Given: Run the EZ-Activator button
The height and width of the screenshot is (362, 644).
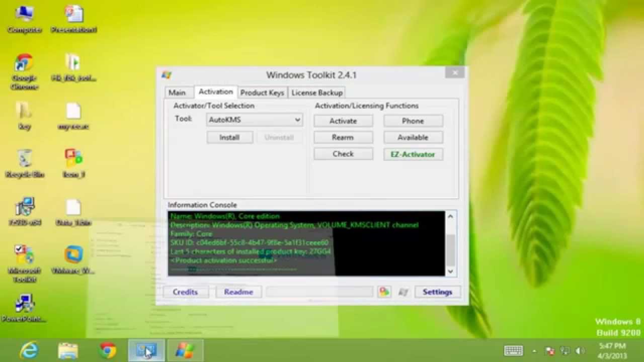Looking at the screenshot, I should tap(413, 154).
